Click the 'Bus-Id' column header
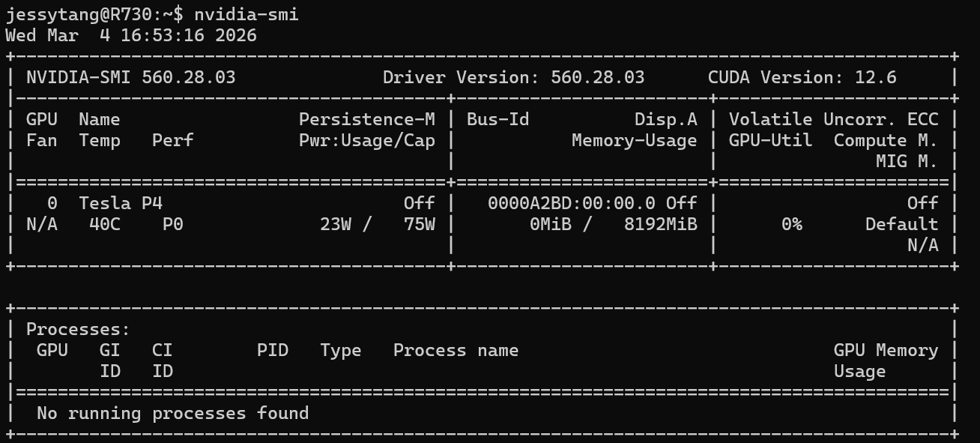Image resolution: width=980 pixels, height=443 pixels. (x=498, y=119)
